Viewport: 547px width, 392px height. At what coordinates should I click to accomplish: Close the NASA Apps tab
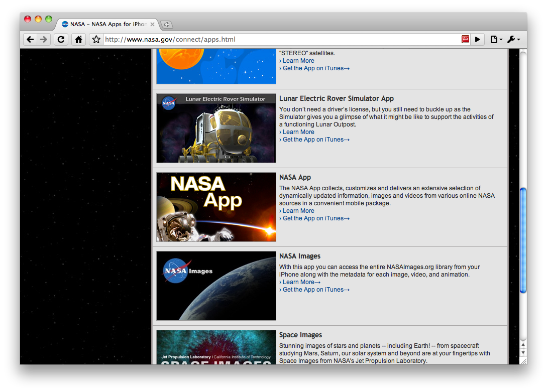[x=153, y=25]
